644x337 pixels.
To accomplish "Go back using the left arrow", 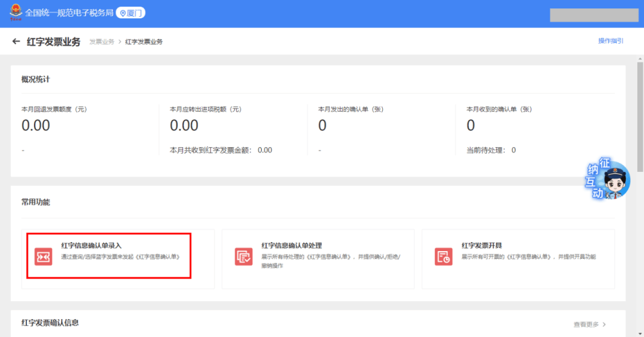I will 16,42.
